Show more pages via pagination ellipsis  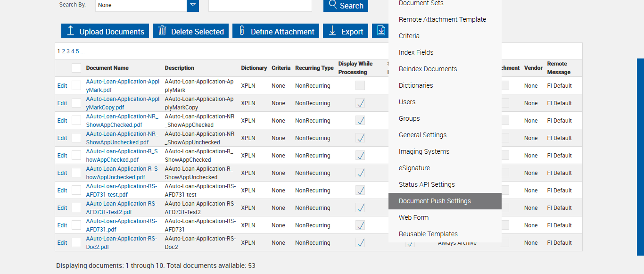(83, 51)
